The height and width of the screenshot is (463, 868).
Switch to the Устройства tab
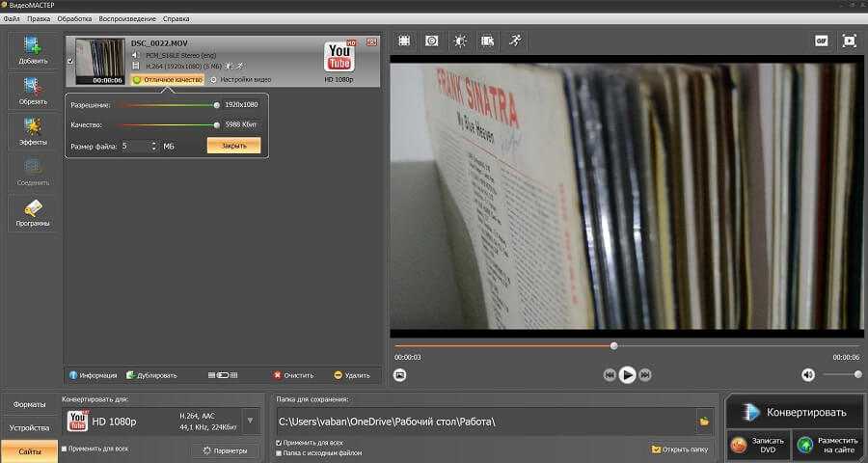[x=29, y=427]
